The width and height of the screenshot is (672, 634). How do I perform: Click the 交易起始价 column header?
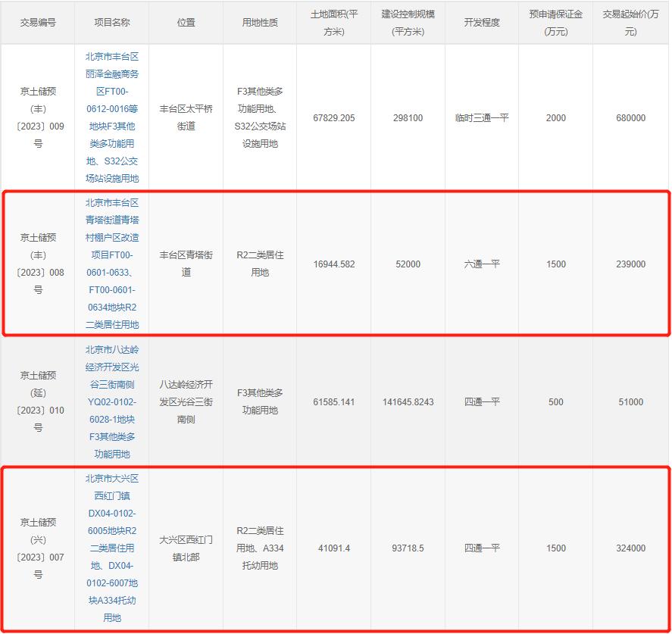(x=630, y=23)
